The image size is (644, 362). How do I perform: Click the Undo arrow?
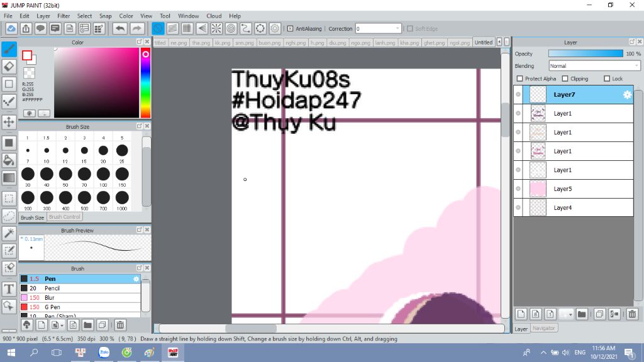(120, 28)
